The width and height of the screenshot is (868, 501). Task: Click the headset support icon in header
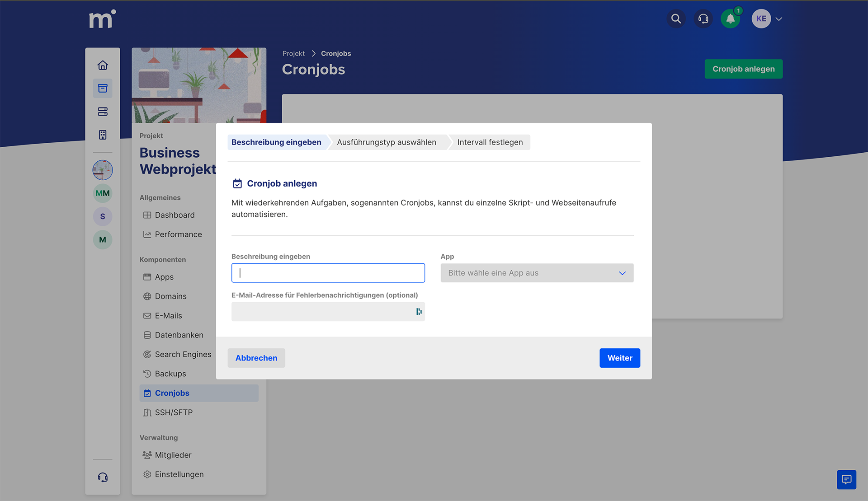point(703,19)
